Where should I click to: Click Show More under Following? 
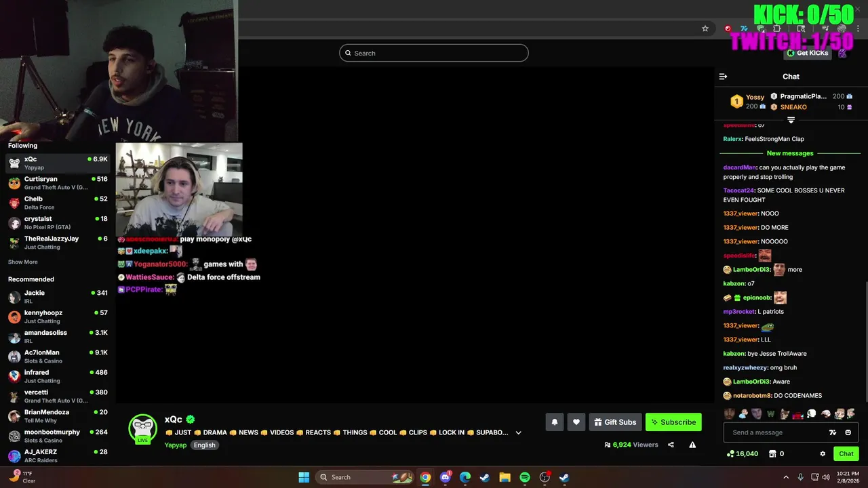pos(23,262)
